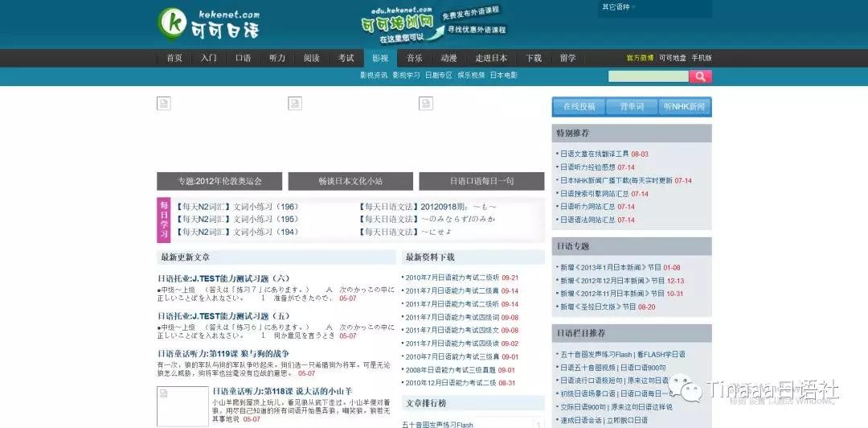Click broken image above 日语口语每日一句
The width and height of the screenshot is (868, 428).
[x=425, y=103]
